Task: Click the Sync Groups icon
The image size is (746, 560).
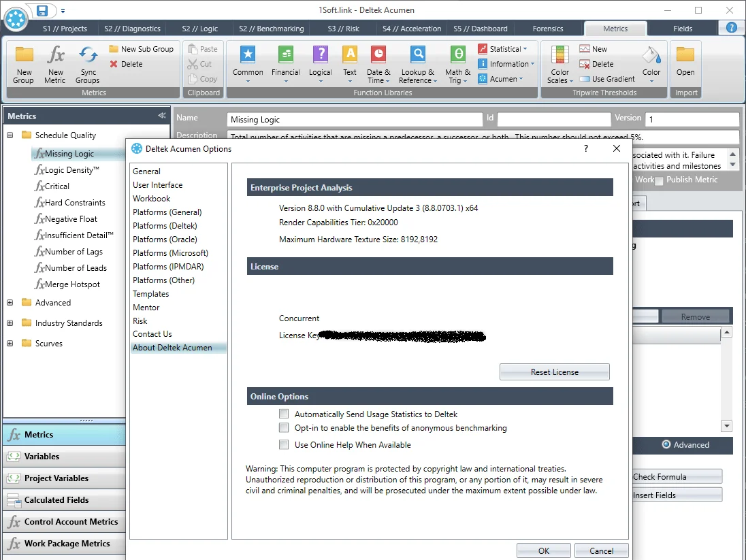Action: [x=88, y=54]
